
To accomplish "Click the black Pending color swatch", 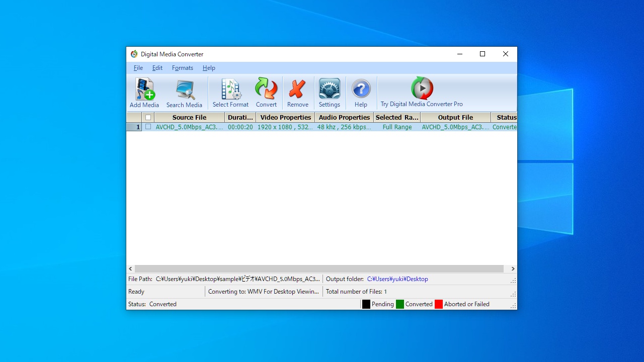I will (x=366, y=304).
